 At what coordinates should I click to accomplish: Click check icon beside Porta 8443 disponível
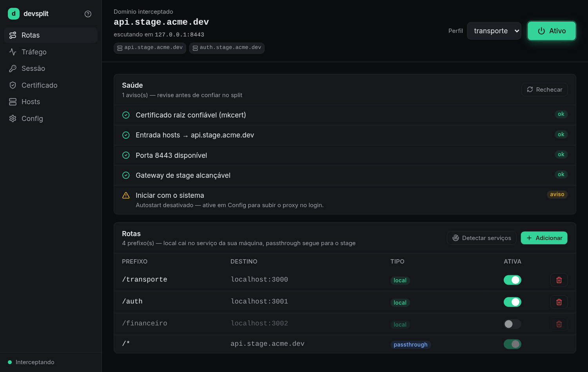[126, 155]
